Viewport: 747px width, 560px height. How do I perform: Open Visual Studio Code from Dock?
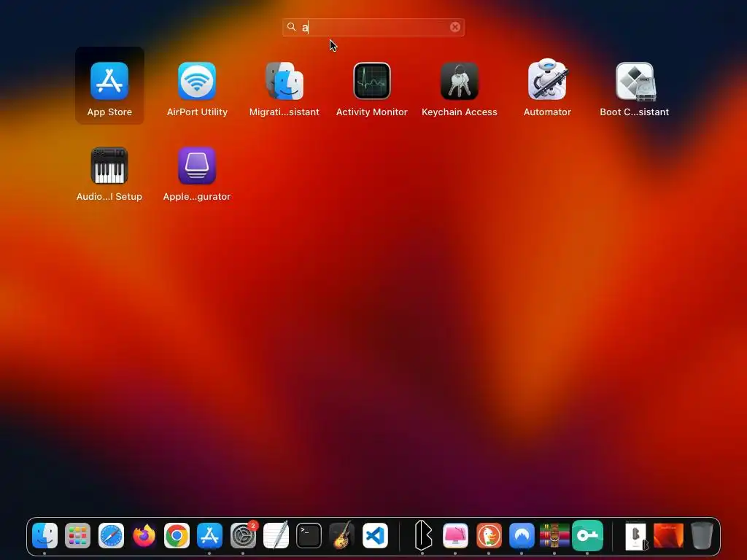point(375,536)
